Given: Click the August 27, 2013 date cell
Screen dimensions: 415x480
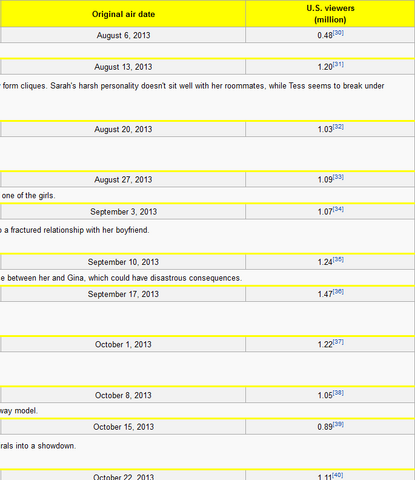Looking at the screenshot, I should click(x=123, y=179).
